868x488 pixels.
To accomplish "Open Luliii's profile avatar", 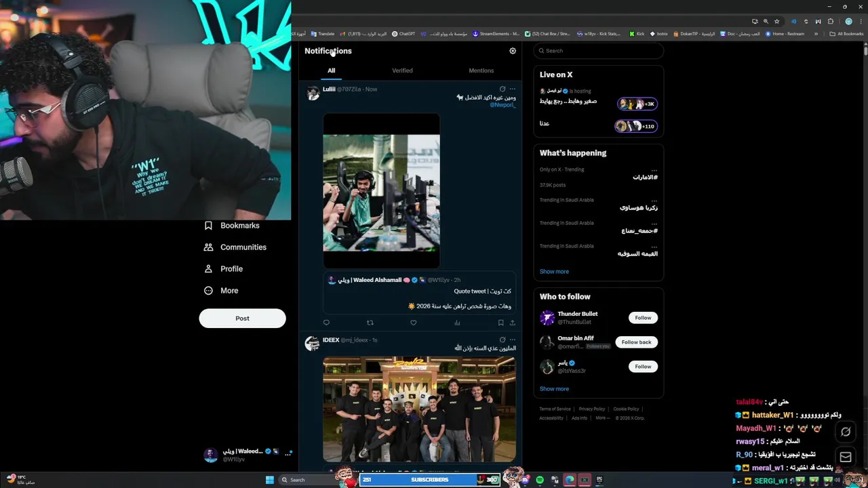I will [313, 94].
